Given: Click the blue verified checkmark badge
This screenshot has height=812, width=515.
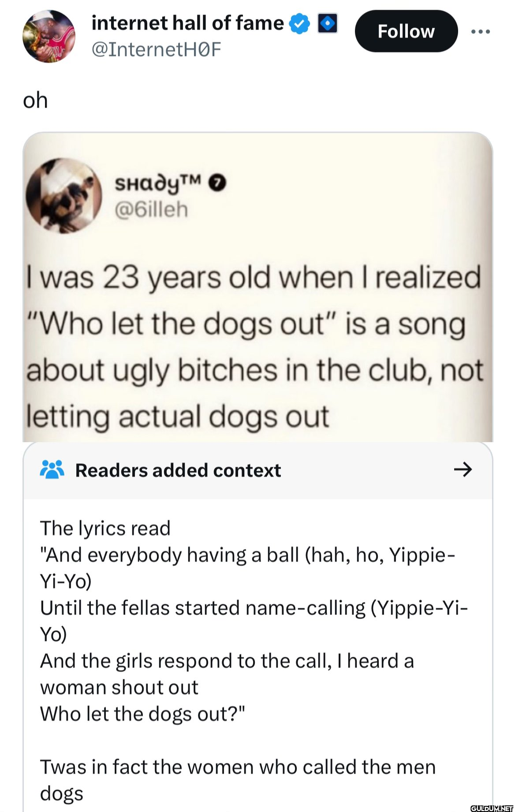Looking at the screenshot, I should click(299, 23).
